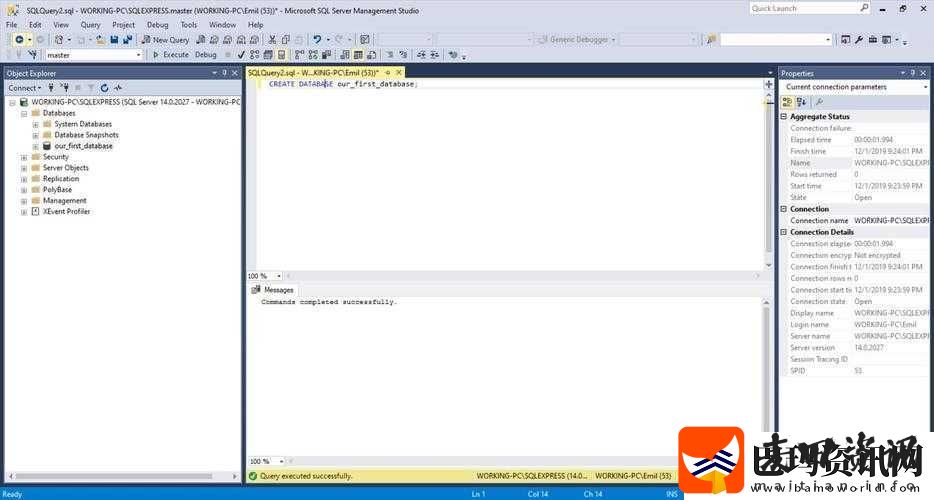Open the Window menu
Screen dimensions: 934x500
coord(222,25)
